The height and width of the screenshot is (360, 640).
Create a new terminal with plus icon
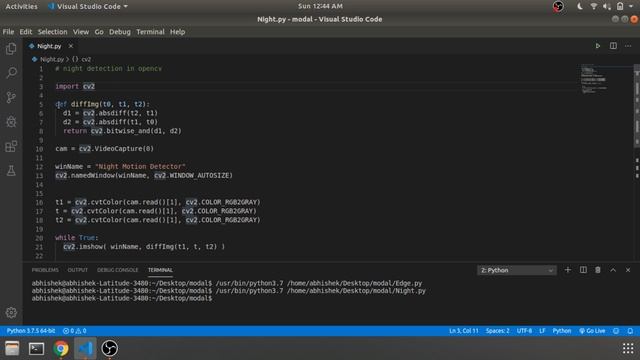pos(567,270)
